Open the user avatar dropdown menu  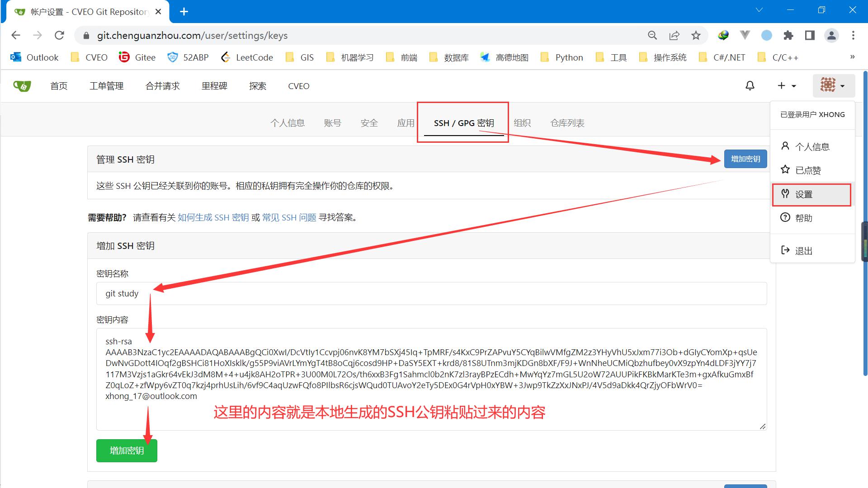(x=833, y=85)
